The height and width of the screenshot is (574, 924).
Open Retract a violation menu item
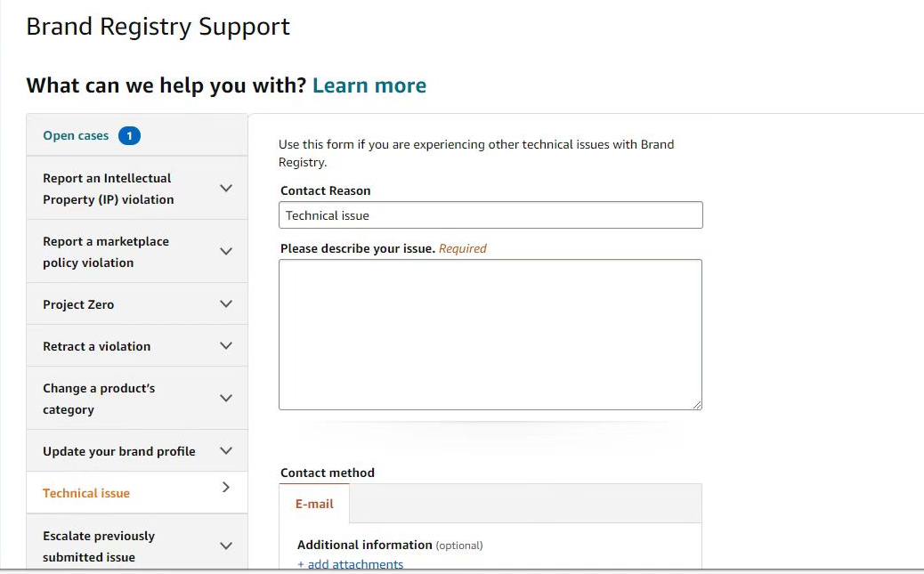pyautogui.click(x=96, y=346)
